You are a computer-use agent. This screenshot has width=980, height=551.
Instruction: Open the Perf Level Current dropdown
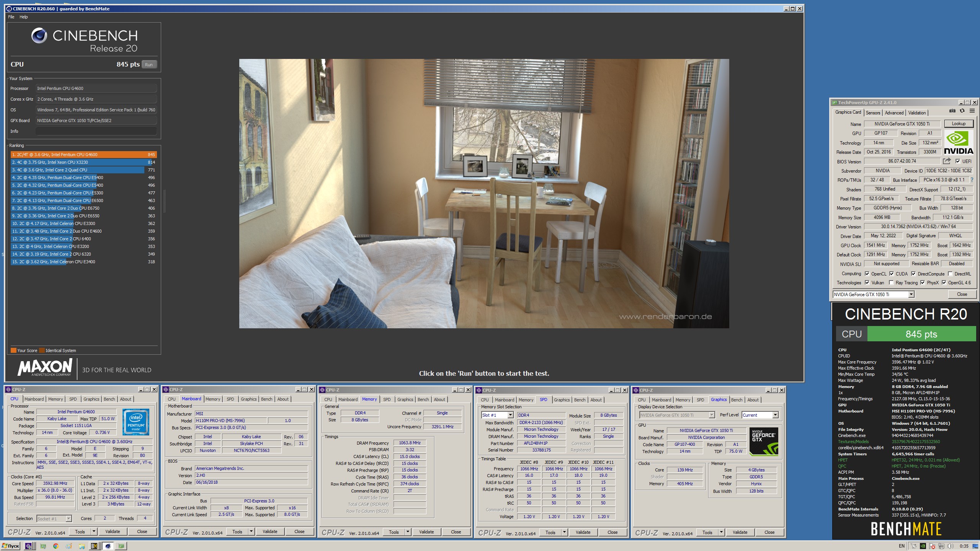tap(760, 415)
